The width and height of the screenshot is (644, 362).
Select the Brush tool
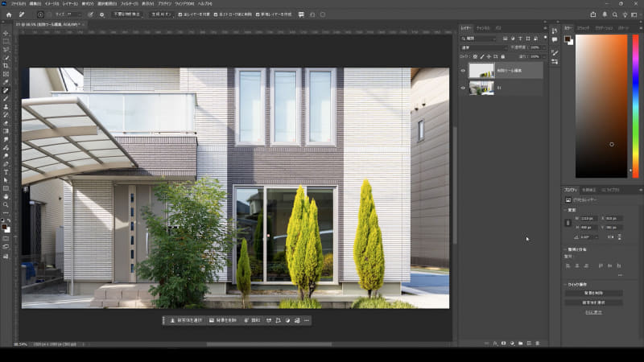click(x=6, y=99)
